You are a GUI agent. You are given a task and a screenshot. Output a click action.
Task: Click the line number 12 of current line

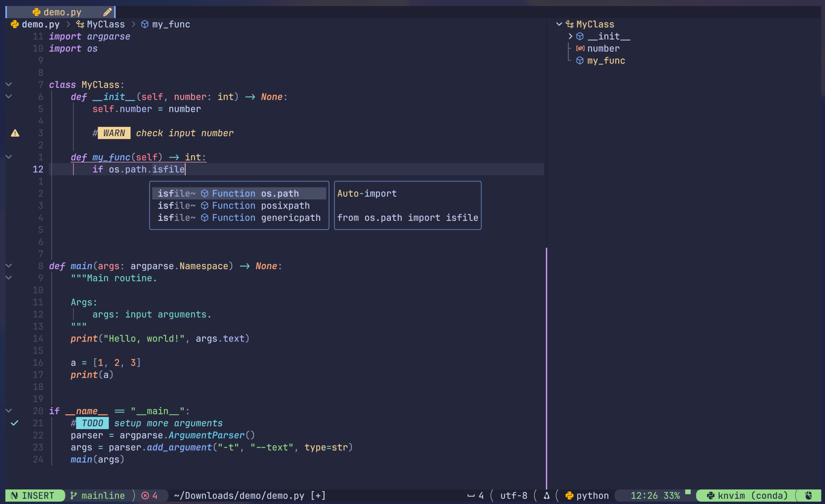coord(38,169)
